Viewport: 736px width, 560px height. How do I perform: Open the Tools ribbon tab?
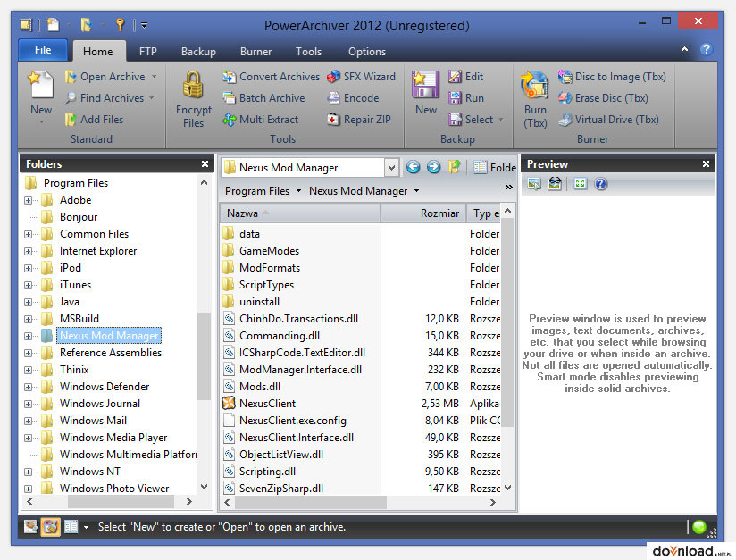click(308, 51)
